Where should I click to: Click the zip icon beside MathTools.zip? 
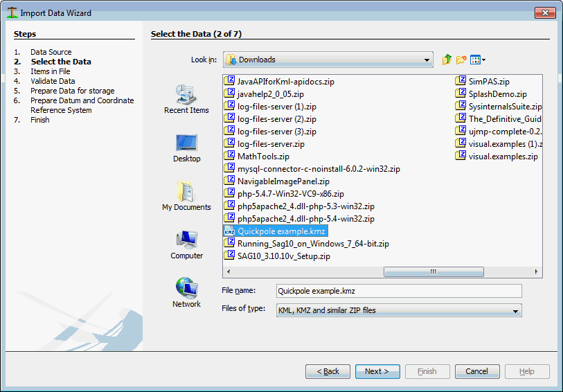(229, 156)
